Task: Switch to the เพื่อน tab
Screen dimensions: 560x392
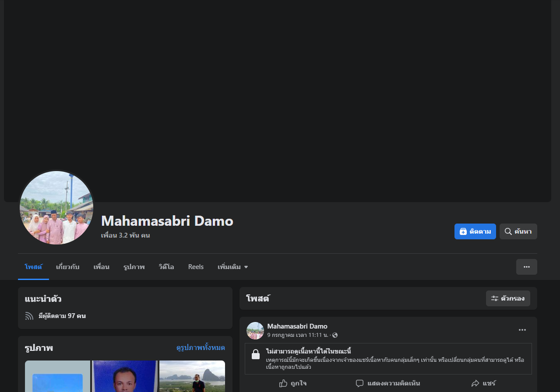Action: click(101, 267)
